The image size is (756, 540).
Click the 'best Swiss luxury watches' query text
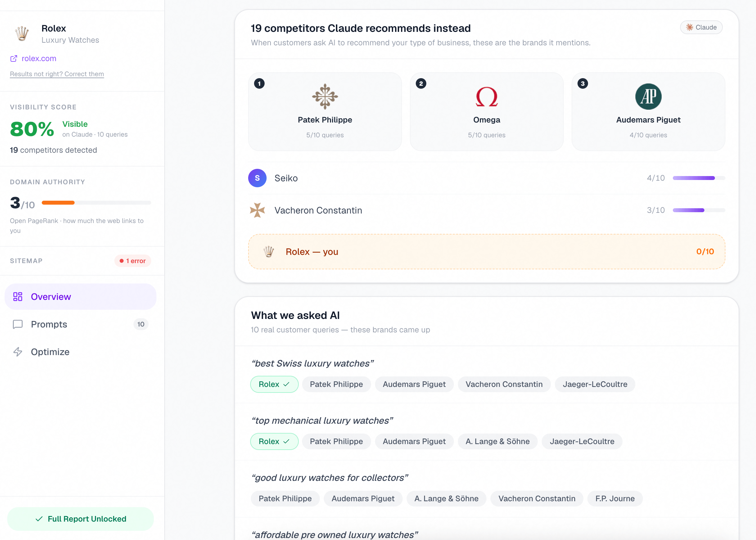313,363
